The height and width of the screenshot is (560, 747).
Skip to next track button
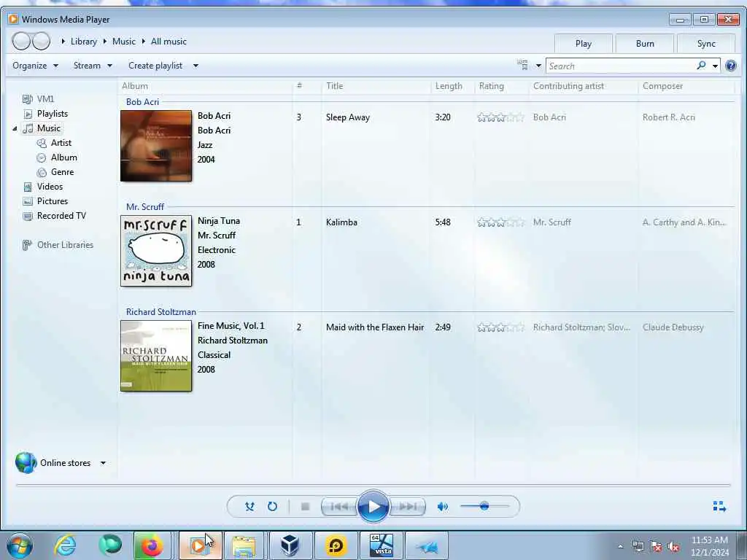pyautogui.click(x=407, y=507)
